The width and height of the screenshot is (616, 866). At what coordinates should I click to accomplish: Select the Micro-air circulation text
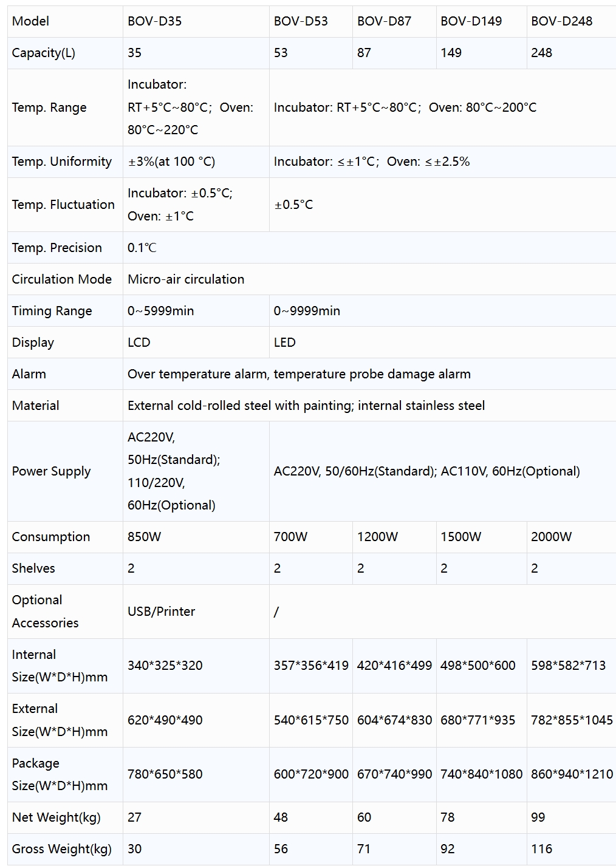[186, 279]
